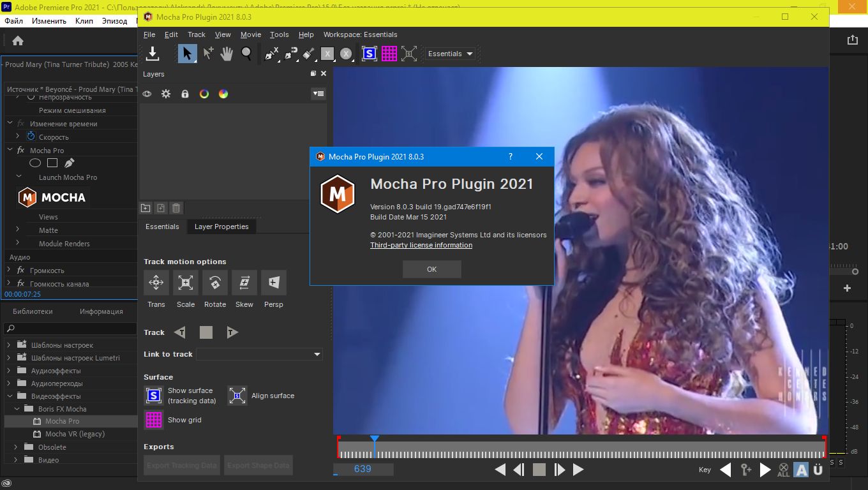Toggle layer visibility eye icon in Layers
Image resolution: width=868 pixels, height=490 pixels.
147,94
